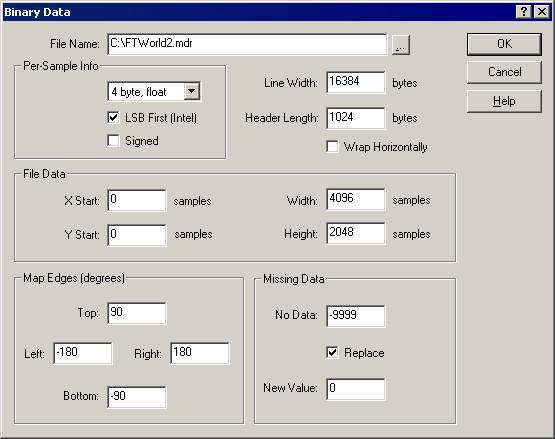Uncheck the Replace missing data checkbox
The width and height of the screenshot is (555, 439).
(x=332, y=353)
